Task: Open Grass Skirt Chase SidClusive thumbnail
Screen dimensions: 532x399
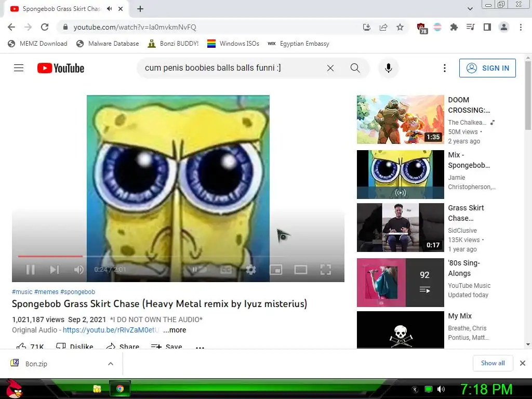Action: (x=401, y=228)
